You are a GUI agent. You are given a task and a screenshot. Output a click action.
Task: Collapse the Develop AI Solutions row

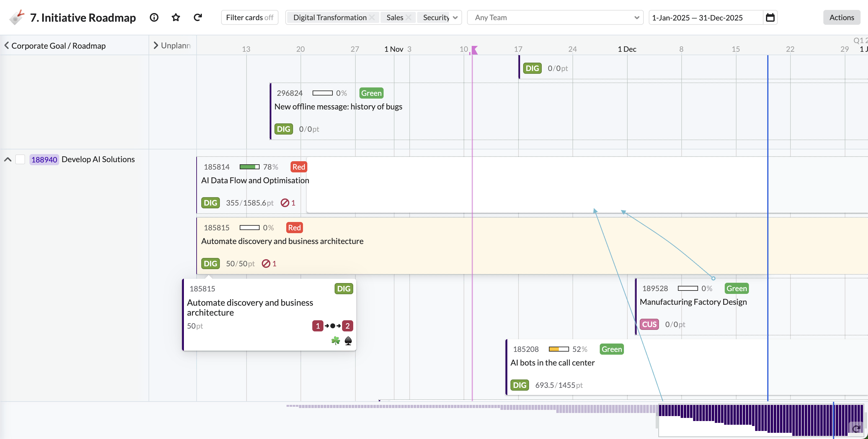tap(8, 159)
